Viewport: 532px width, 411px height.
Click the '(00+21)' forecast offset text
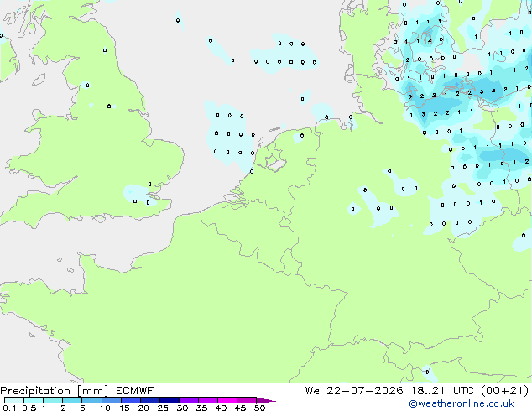coord(504,391)
